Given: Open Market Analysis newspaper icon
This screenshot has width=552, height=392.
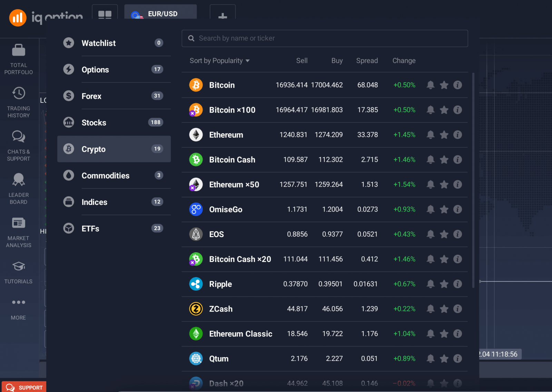Looking at the screenshot, I should pyautogui.click(x=19, y=223).
